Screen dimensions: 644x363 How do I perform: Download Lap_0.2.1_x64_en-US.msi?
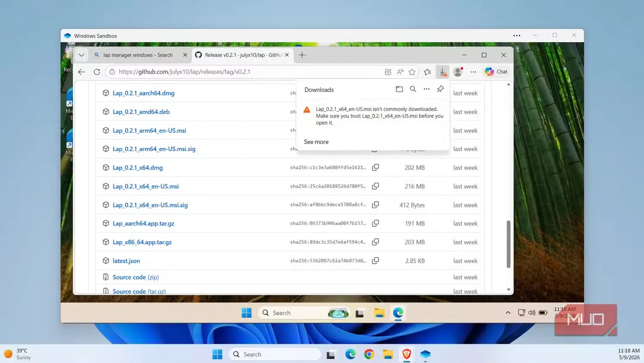click(145, 186)
